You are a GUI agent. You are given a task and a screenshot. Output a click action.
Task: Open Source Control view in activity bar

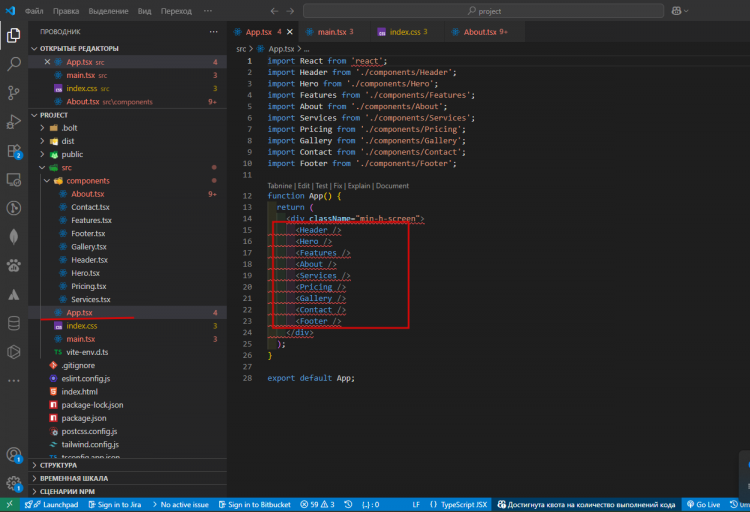click(13, 92)
